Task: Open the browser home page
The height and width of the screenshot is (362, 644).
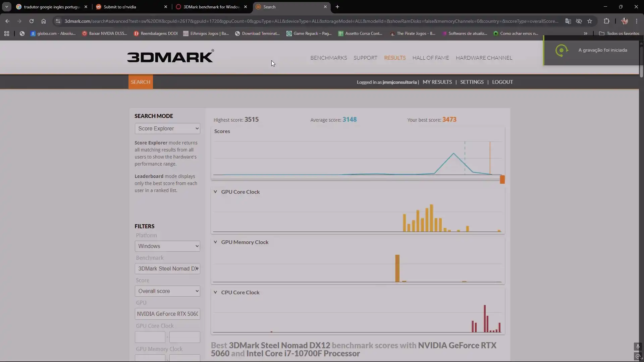Action: tap(44, 21)
